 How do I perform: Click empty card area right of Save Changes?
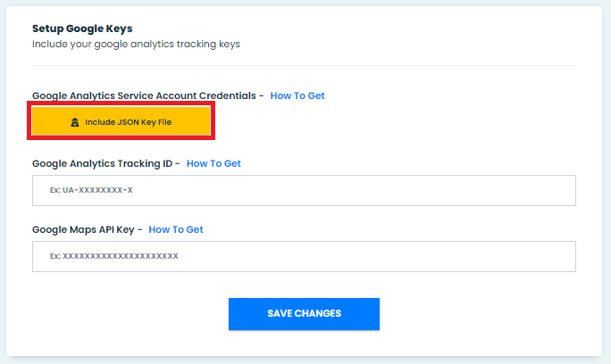[482, 314]
